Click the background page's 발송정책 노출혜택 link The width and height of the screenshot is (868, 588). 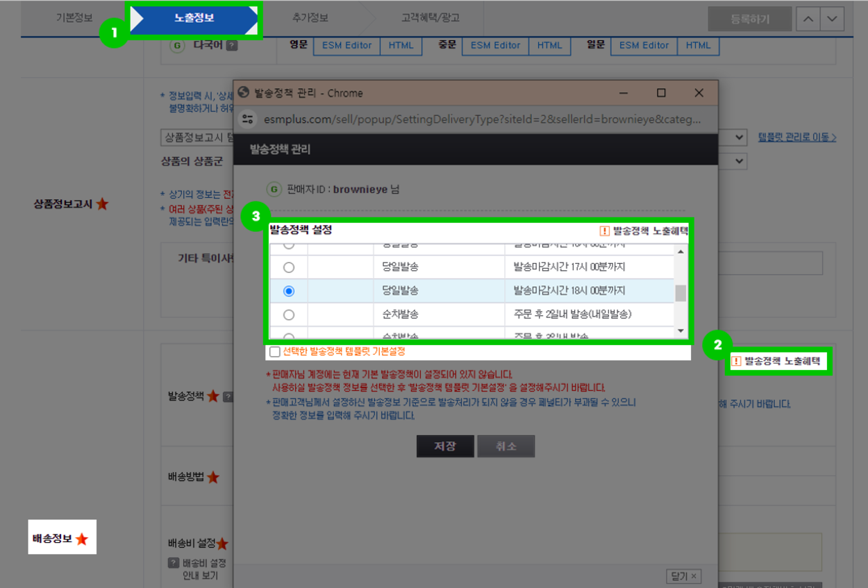(x=783, y=361)
